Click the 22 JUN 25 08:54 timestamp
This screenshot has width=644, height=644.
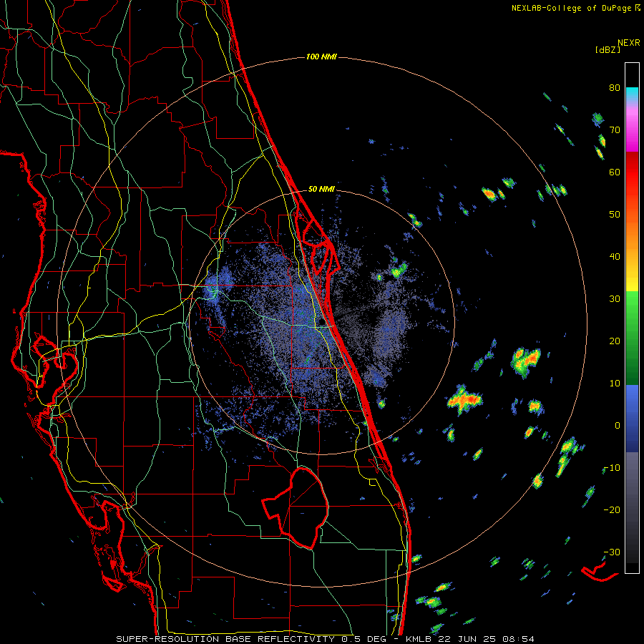click(487, 639)
